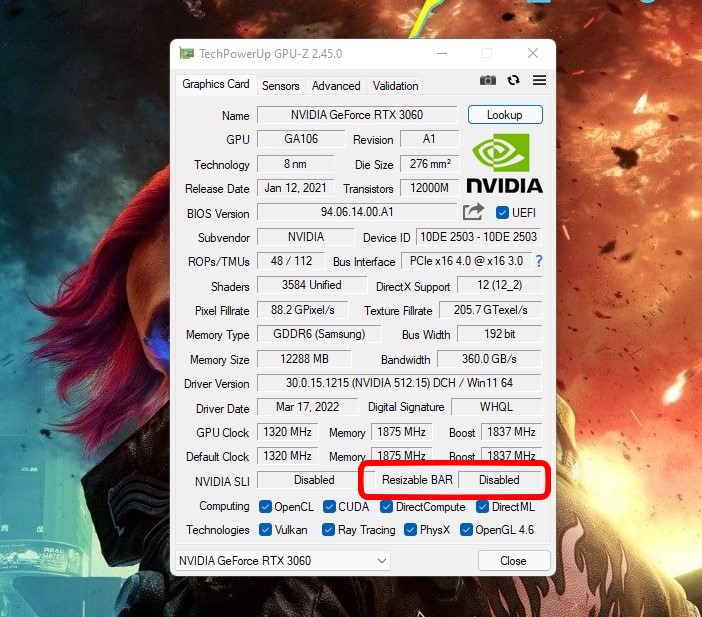Click the Subvendor value NVIDIA
Image resolution: width=702 pixels, height=617 pixels.
[306, 237]
